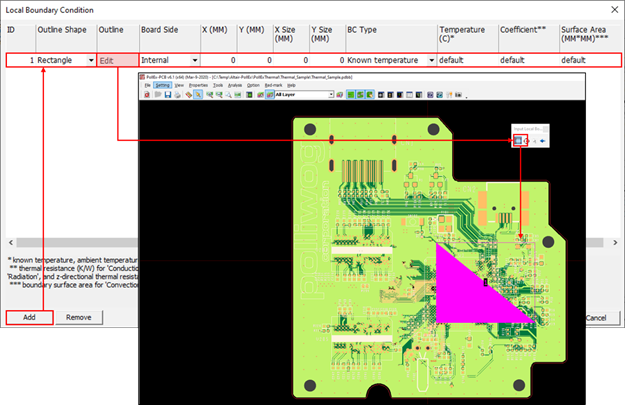The height and width of the screenshot is (405, 625).
Task: Open the Outline Shape Rectangle dropdown
Action: tap(90, 60)
